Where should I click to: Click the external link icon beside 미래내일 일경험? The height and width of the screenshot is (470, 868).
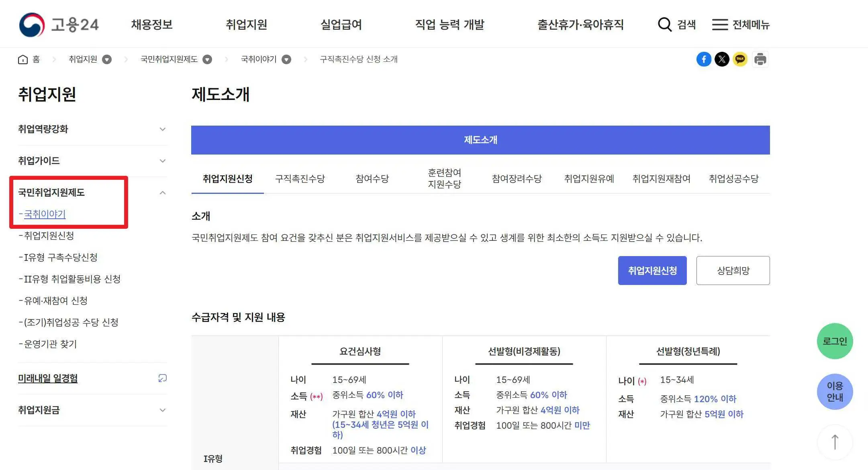click(x=162, y=378)
